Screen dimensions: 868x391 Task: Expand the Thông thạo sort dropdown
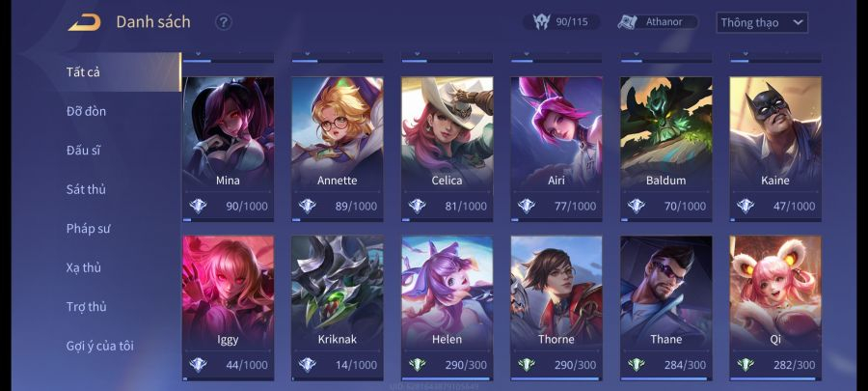tap(762, 23)
